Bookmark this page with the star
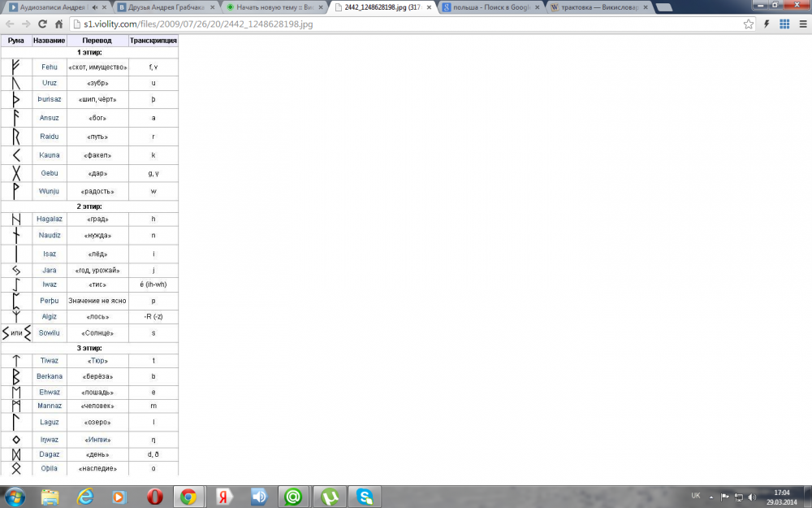 click(749, 24)
